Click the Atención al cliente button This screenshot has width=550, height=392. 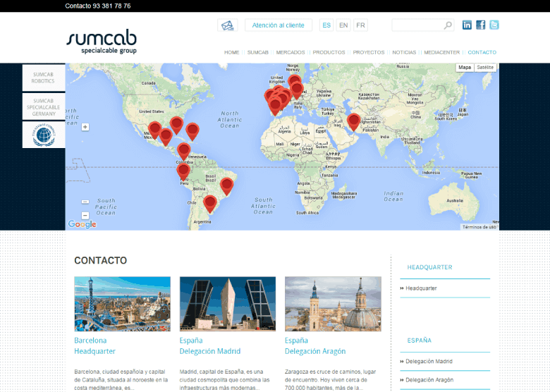click(278, 25)
